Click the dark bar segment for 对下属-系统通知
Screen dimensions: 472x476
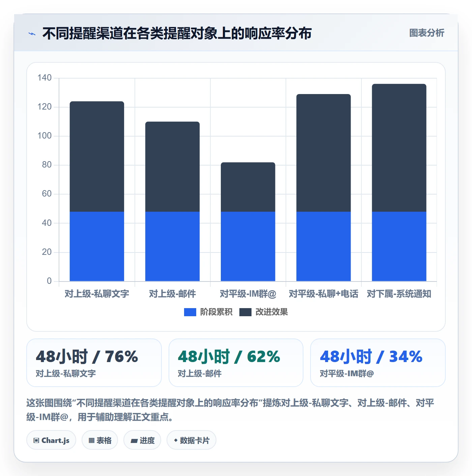[x=399, y=148]
